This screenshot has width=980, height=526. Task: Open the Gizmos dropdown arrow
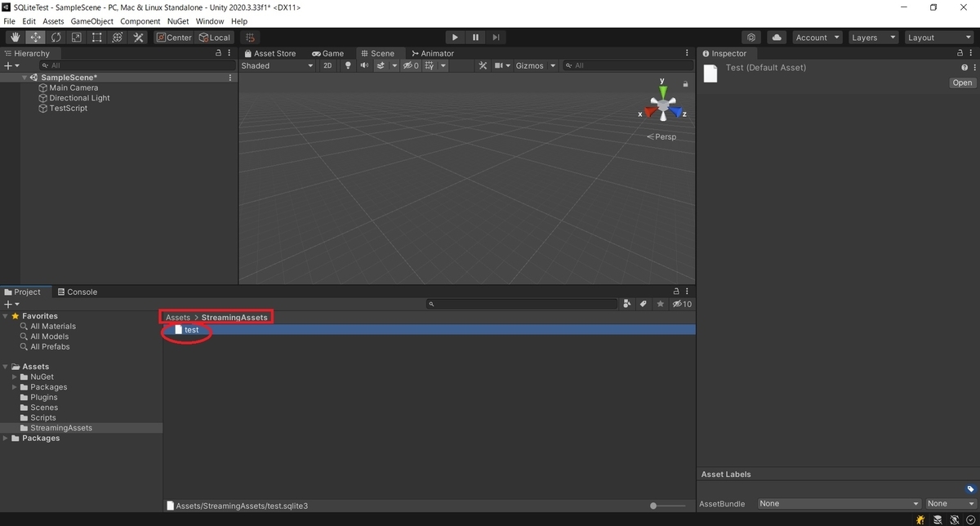pos(552,65)
